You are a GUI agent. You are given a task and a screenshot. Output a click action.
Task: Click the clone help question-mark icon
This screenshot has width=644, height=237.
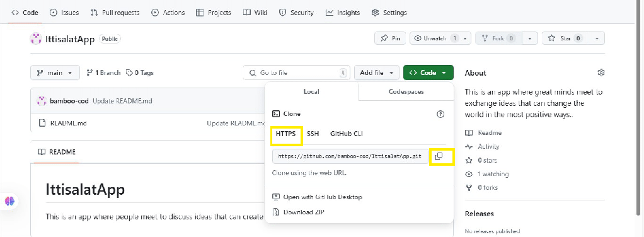click(x=440, y=114)
